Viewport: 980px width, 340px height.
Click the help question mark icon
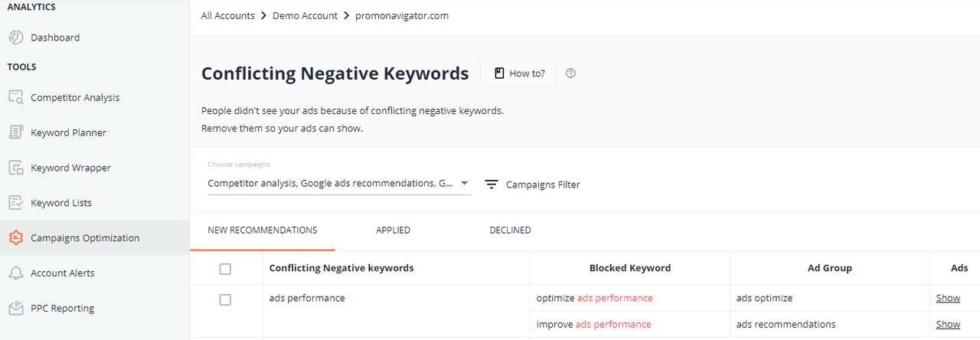[570, 74]
